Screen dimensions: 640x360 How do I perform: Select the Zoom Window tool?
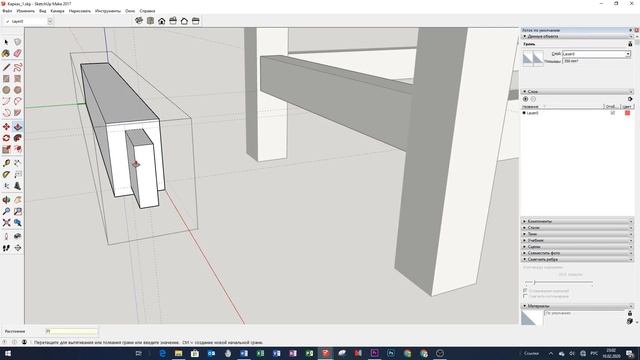tap(18, 211)
